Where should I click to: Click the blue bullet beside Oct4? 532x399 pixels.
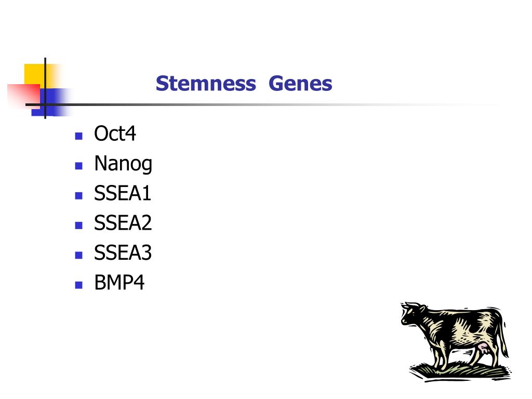click(79, 136)
